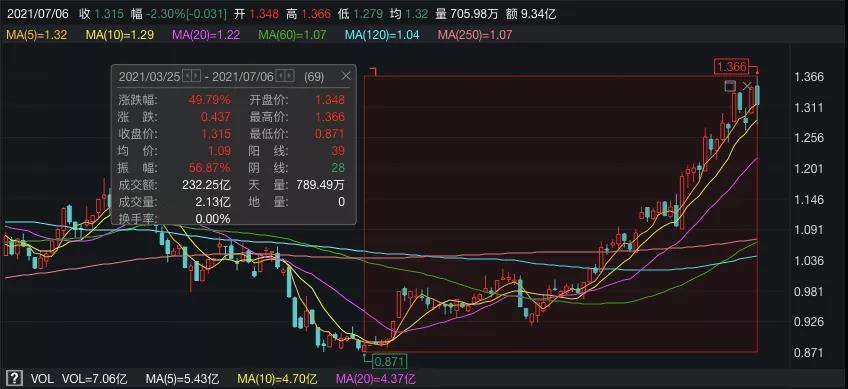Click the MA(5)=1.32 indicator label
848x389 pixels.
(x=36, y=35)
